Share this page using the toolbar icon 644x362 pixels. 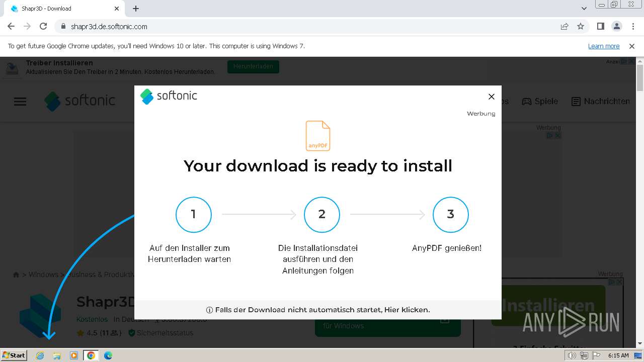(565, 26)
